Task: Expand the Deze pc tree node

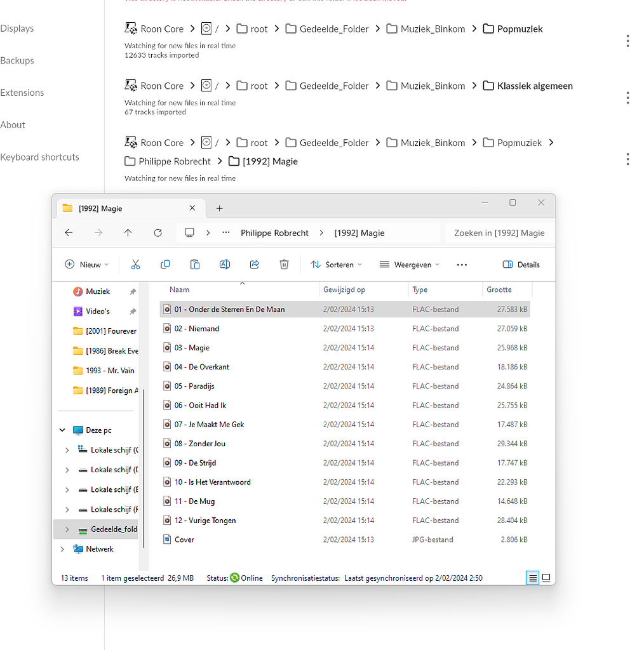Action: pos(62,430)
